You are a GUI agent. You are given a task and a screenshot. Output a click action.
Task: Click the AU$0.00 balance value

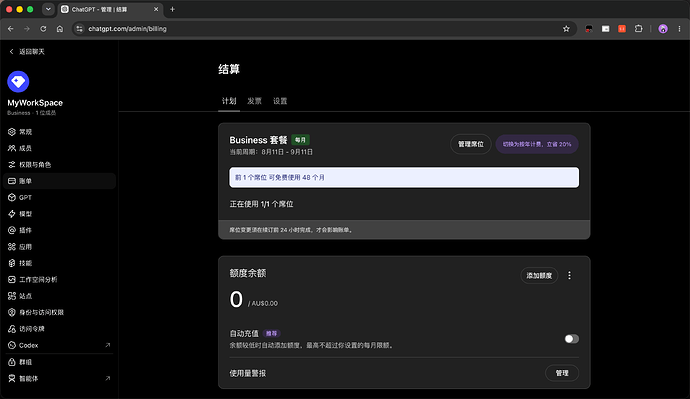click(x=263, y=304)
